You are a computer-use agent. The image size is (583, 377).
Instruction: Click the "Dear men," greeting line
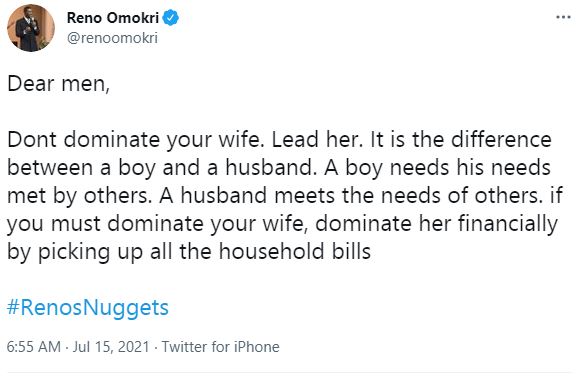pyautogui.click(x=58, y=84)
